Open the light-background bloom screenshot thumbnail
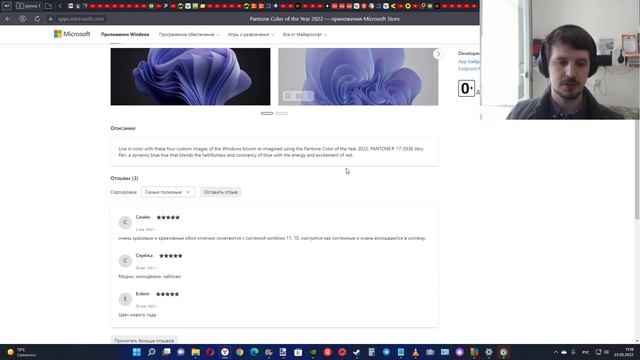This screenshot has height=360, width=640. click(358, 76)
